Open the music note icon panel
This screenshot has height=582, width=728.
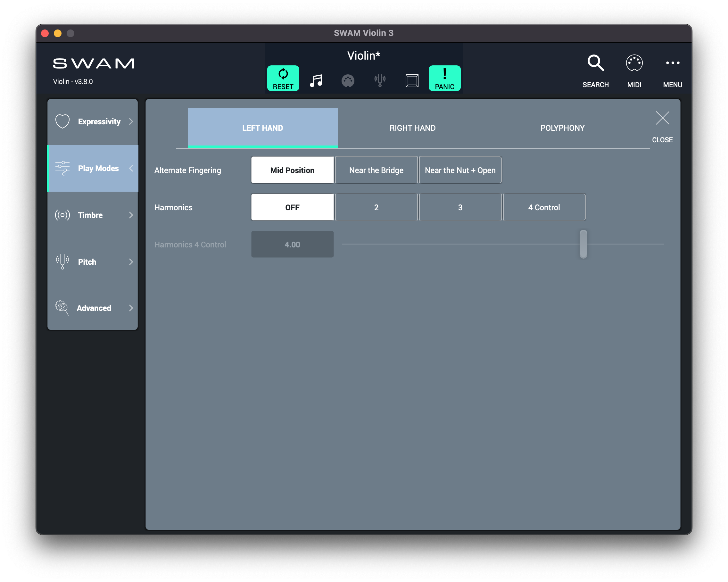tap(316, 81)
